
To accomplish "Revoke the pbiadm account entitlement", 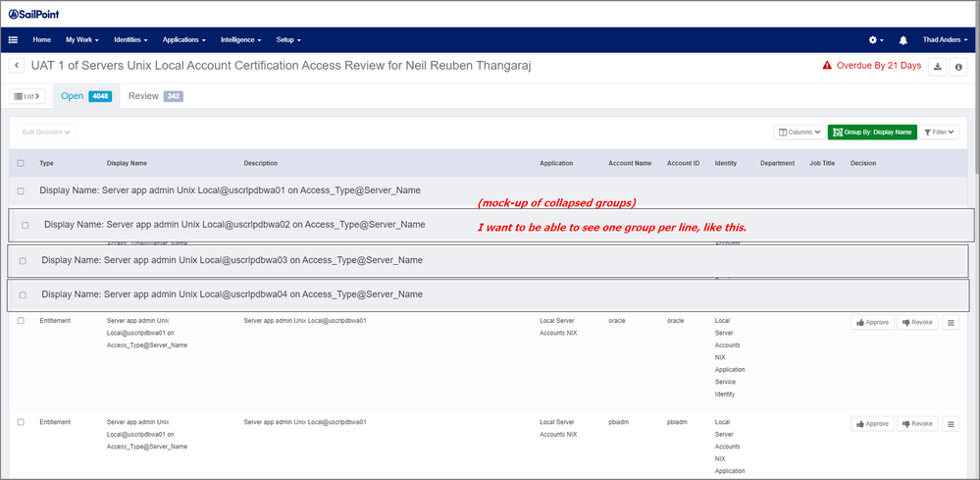I will [x=916, y=424].
